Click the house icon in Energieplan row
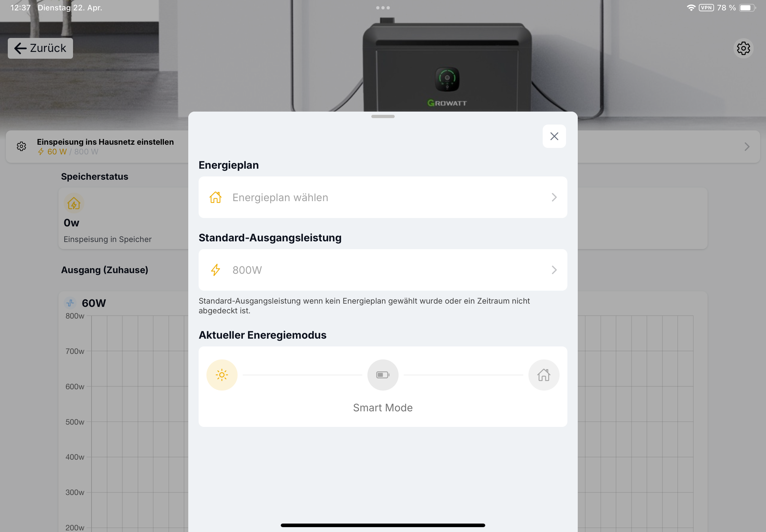The width and height of the screenshot is (766, 532). tap(216, 197)
